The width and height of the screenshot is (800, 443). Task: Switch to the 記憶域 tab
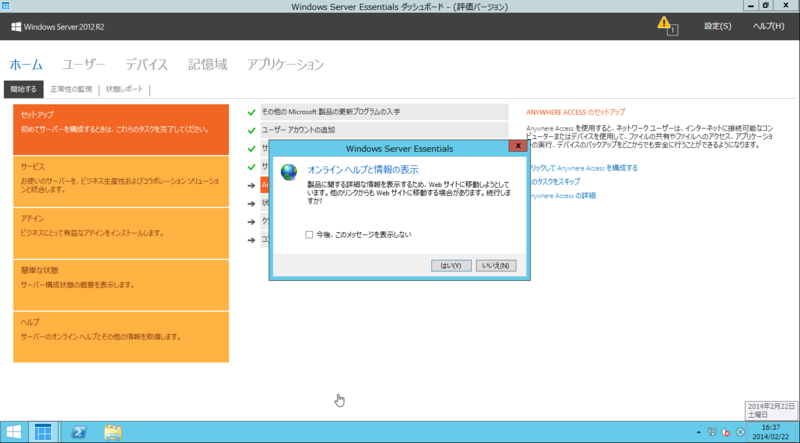click(208, 65)
